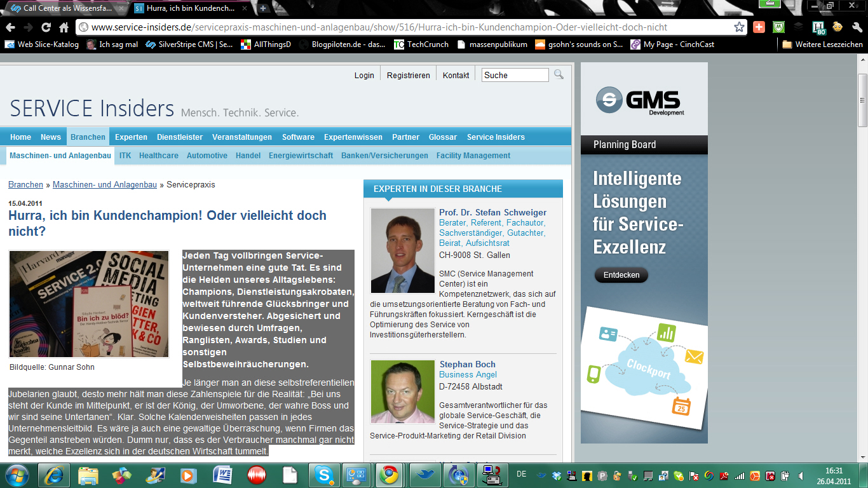The width and height of the screenshot is (868, 488).
Task: Go to browser home page icon
Action: click(x=64, y=27)
